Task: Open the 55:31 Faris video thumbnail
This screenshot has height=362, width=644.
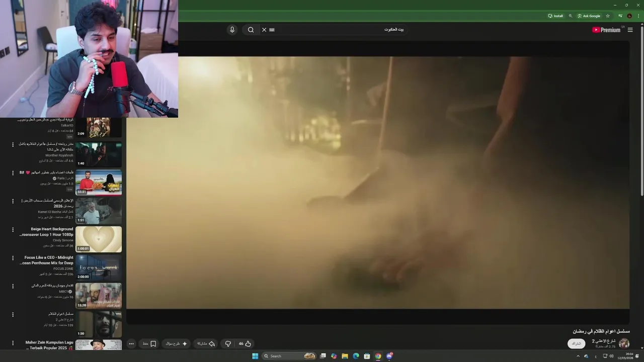Action: [99, 183]
